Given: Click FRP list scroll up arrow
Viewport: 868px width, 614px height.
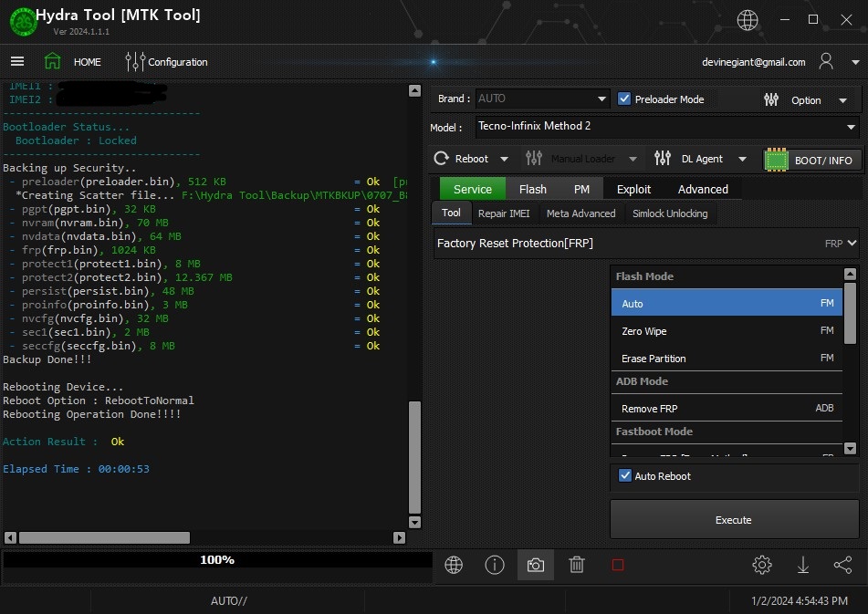Looking at the screenshot, I should [851, 274].
